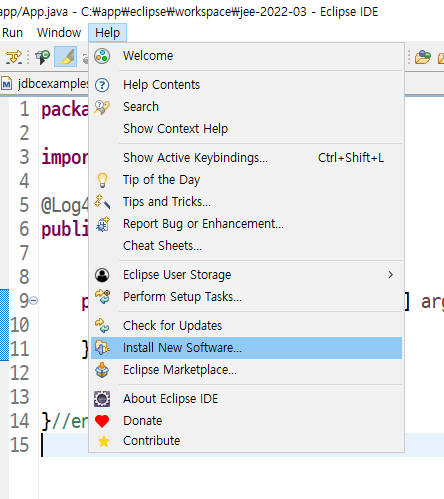The image size is (444, 499).
Task: Collapse the code fold on line 9
Action: (x=33, y=301)
